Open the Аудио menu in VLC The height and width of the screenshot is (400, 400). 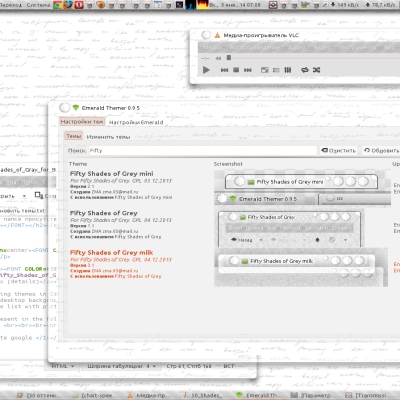click(x=296, y=47)
